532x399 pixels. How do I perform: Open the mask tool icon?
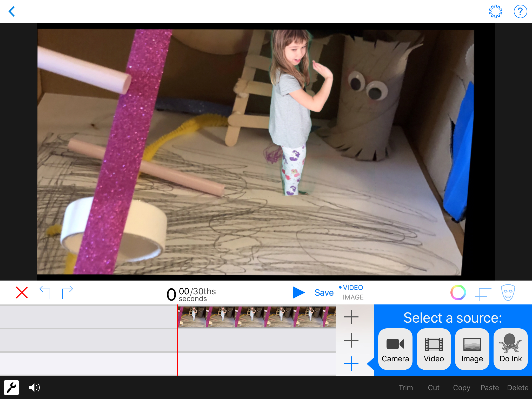click(x=508, y=292)
